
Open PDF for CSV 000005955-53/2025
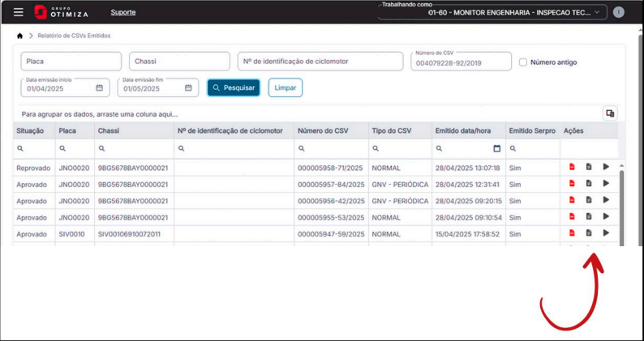[x=572, y=216]
